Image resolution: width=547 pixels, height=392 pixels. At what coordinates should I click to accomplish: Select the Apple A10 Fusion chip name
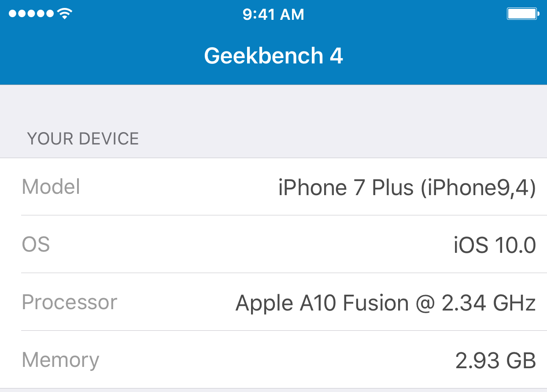pyautogui.click(x=322, y=303)
